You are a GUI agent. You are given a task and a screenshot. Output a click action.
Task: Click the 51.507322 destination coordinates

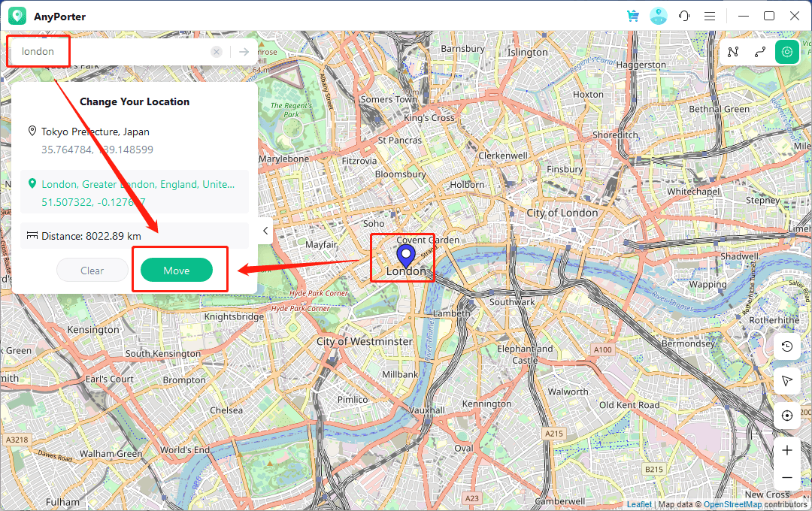tap(94, 202)
